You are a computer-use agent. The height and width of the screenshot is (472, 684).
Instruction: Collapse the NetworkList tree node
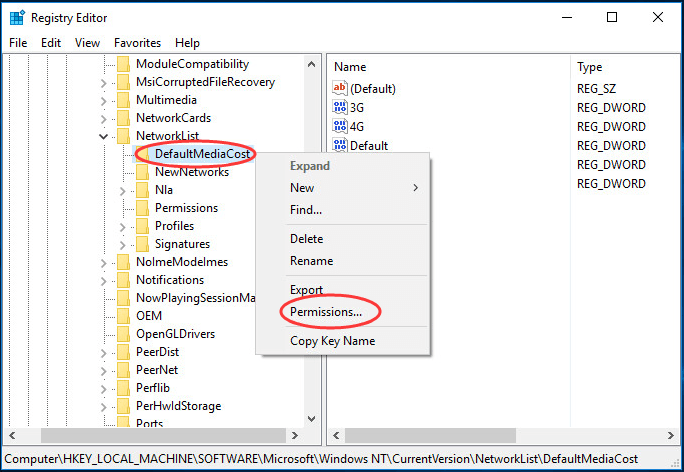(104, 136)
